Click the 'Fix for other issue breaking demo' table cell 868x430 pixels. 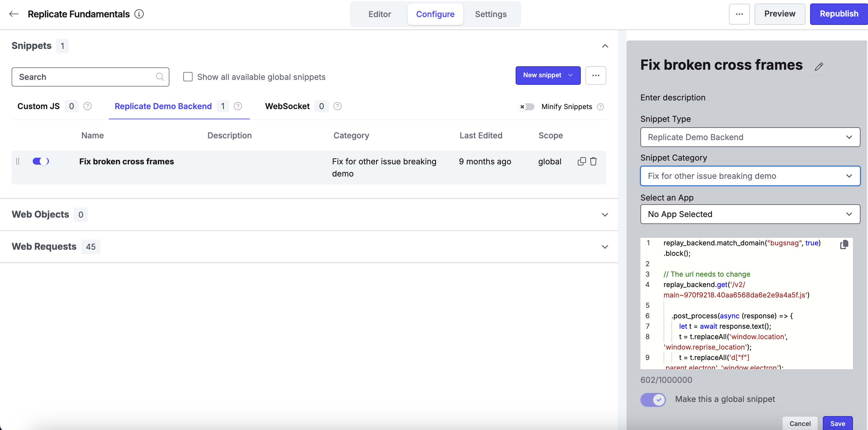pos(384,167)
